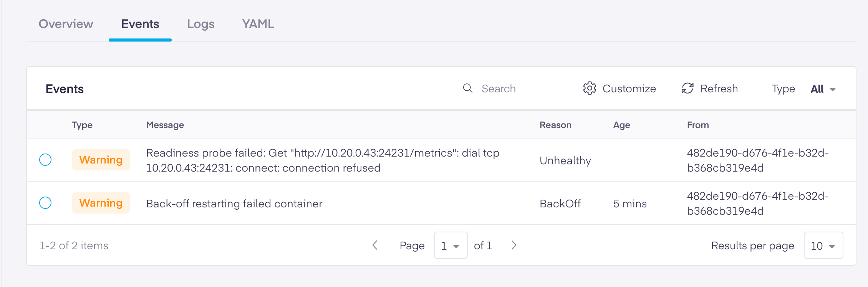Go to previous page arrow
Screen dimensions: 868x287
375,245
